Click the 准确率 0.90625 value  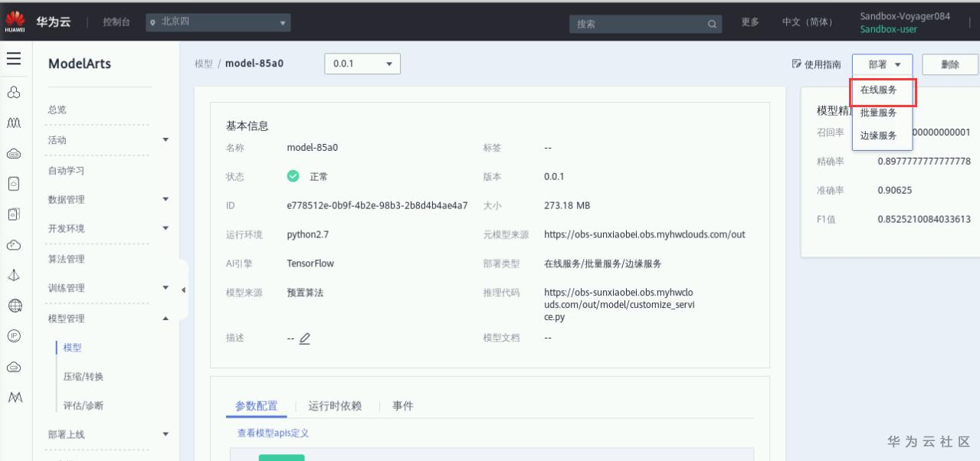895,191
